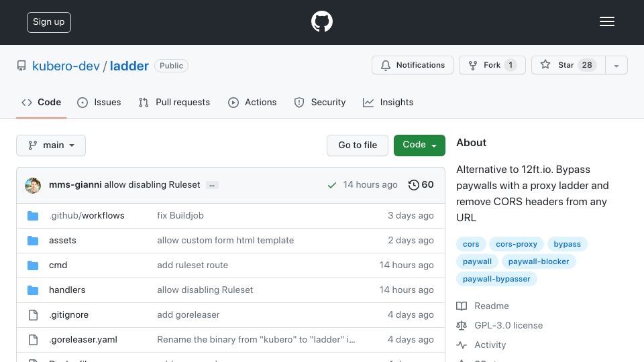This screenshot has width=644, height=362.
Task: Fork the repository
Action: 492,65
